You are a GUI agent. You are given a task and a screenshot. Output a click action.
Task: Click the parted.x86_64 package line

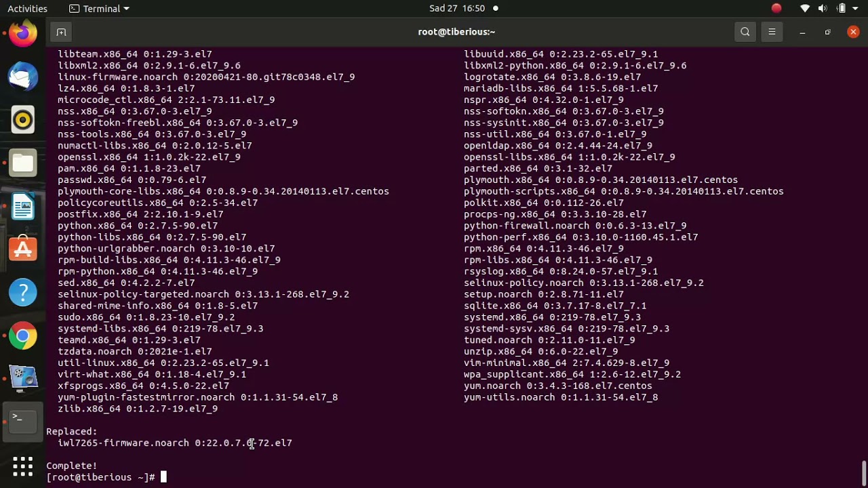click(538, 168)
